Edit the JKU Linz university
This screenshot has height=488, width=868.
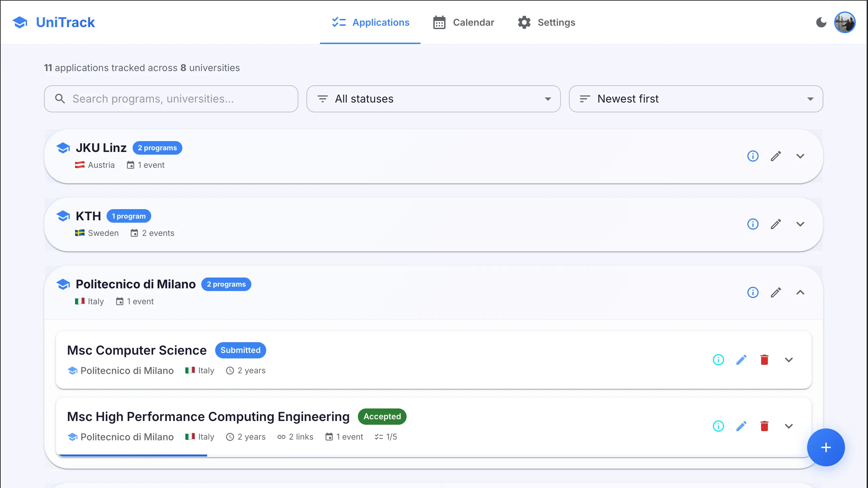click(776, 156)
